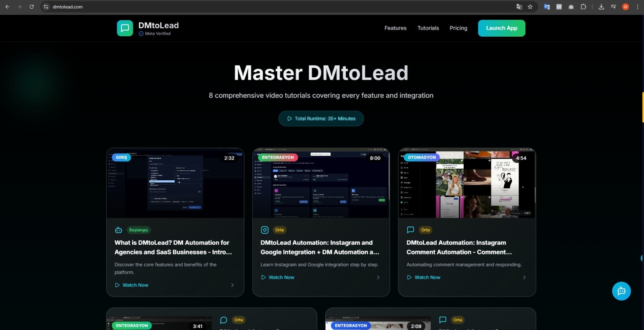Click the OTOMASYON category badge
The width and height of the screenshot is (644, 330).
pyautogui.click(x=422, y=157)
